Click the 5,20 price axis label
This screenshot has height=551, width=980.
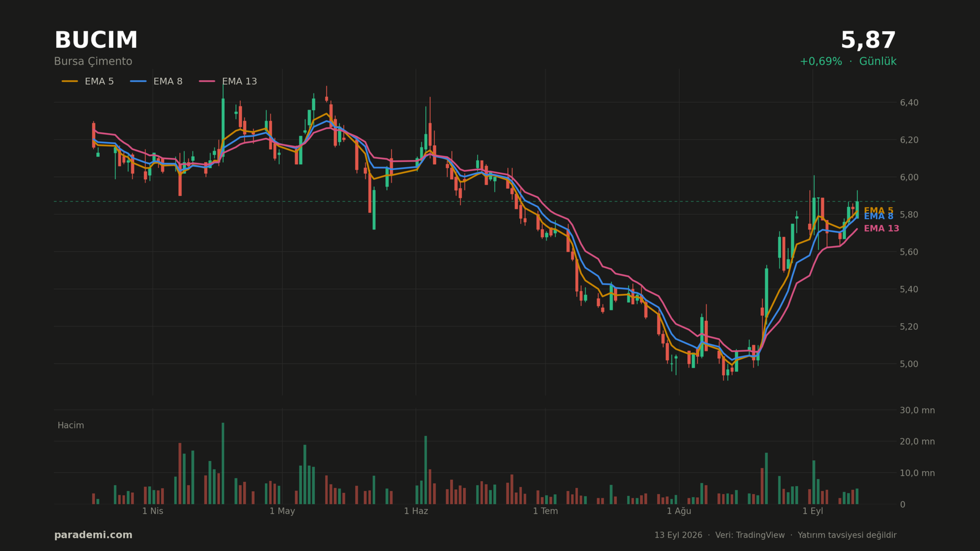click(909, 327)
